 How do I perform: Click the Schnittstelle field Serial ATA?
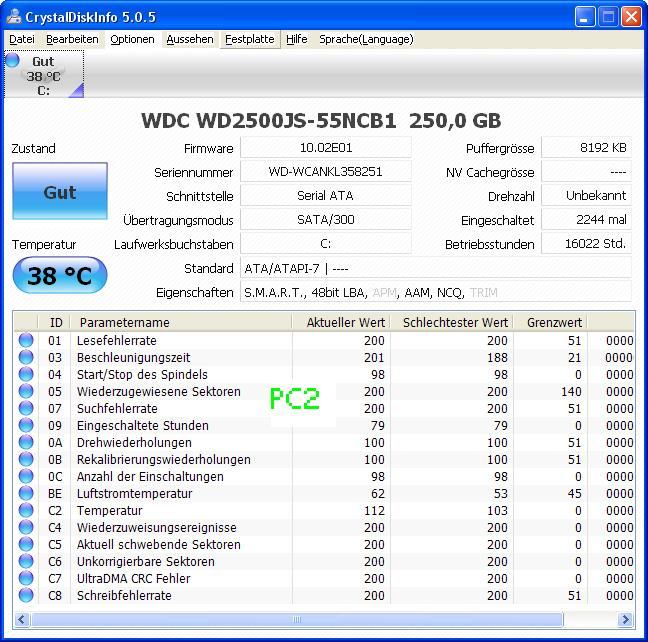point(326,196)
